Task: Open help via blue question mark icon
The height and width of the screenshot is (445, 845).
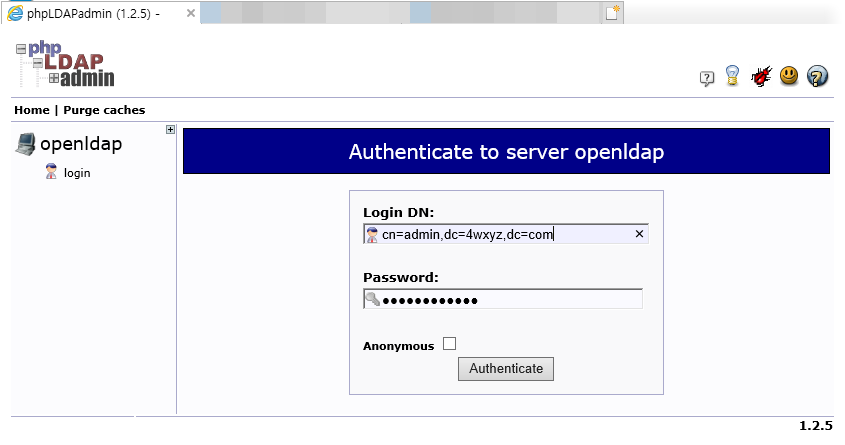Action: pos(817,76)
